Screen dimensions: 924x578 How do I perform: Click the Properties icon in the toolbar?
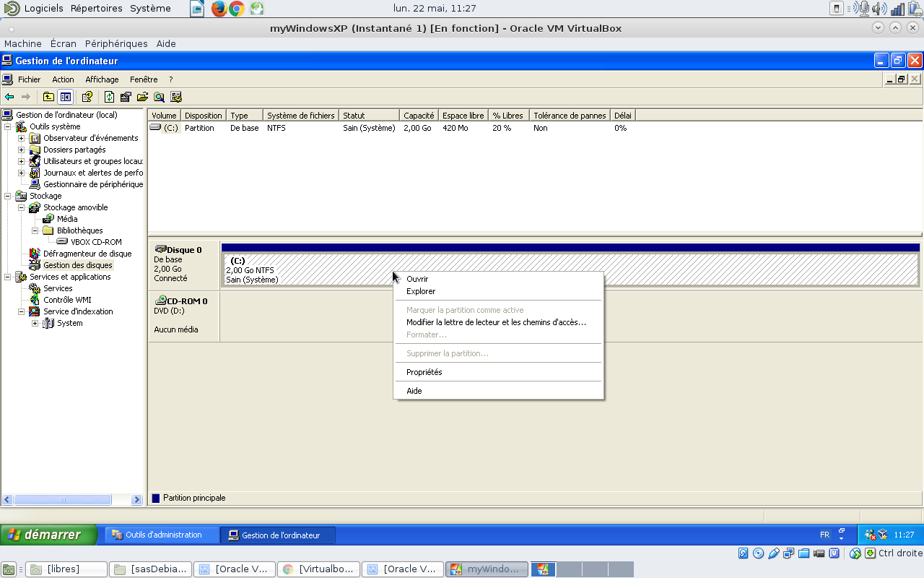click(x=126, y=97)
